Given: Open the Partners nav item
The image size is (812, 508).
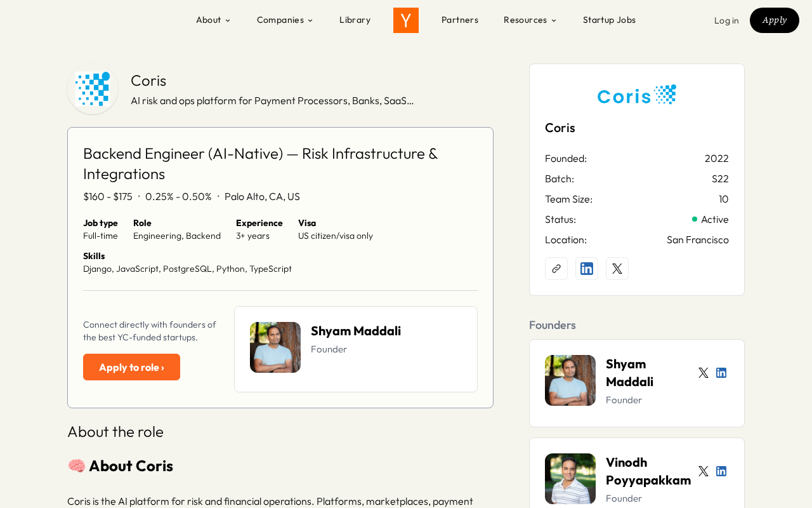Looking at the screenshot, I should (460, 20).
